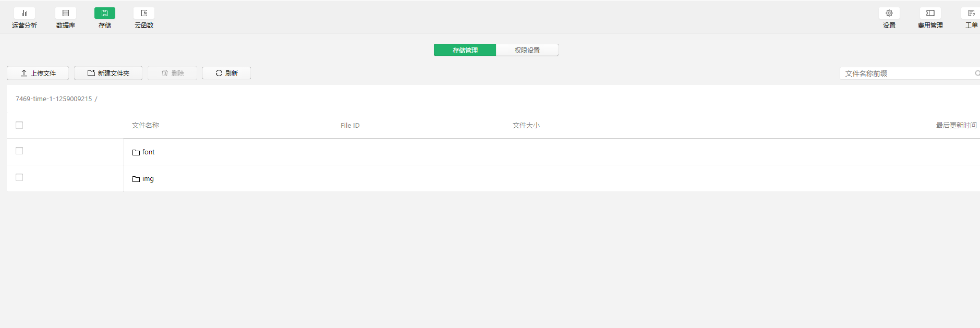Click the font folder icon

point(136,152)
